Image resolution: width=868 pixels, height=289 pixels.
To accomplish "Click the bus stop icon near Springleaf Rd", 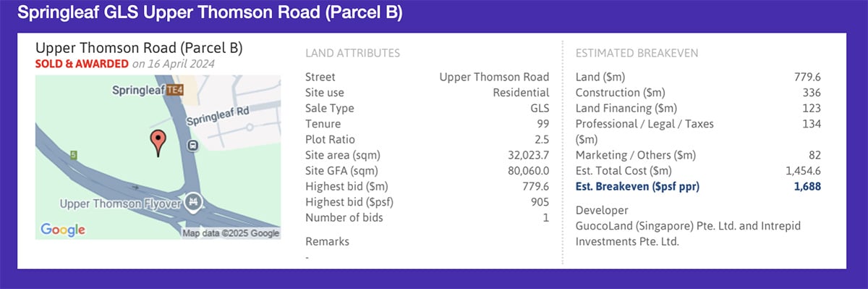I will tap(193, 146).
